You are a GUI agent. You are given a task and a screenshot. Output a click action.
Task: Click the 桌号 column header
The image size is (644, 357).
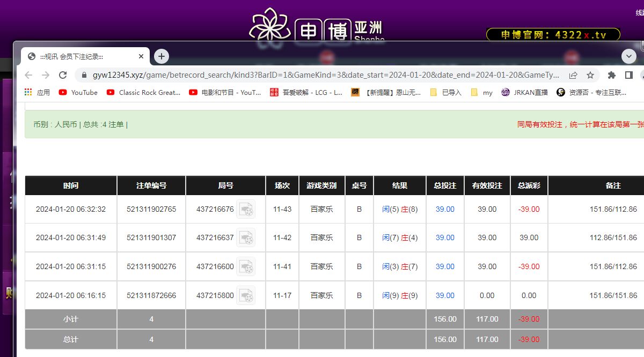[359, 185]
